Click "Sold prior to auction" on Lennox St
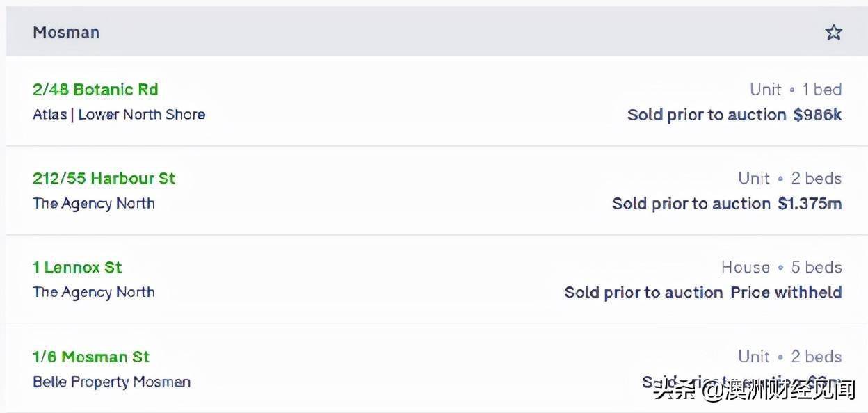Screen dimensions: 868x413 pyautogui.click(x=643, y=293)
